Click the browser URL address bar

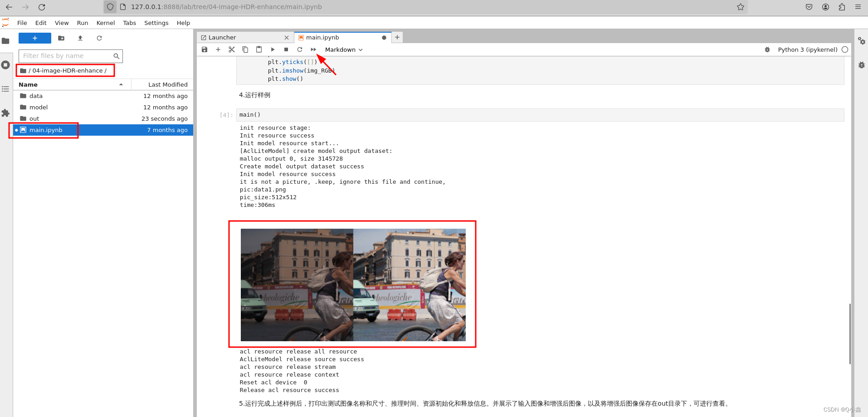tap(426, 7)
